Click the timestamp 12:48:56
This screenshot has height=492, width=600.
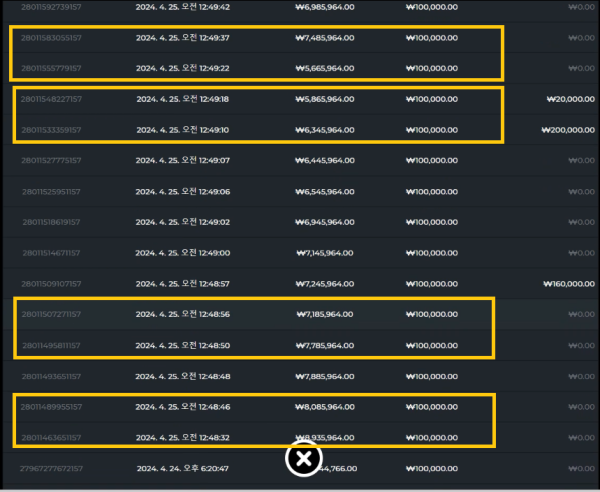pos(214,314)
